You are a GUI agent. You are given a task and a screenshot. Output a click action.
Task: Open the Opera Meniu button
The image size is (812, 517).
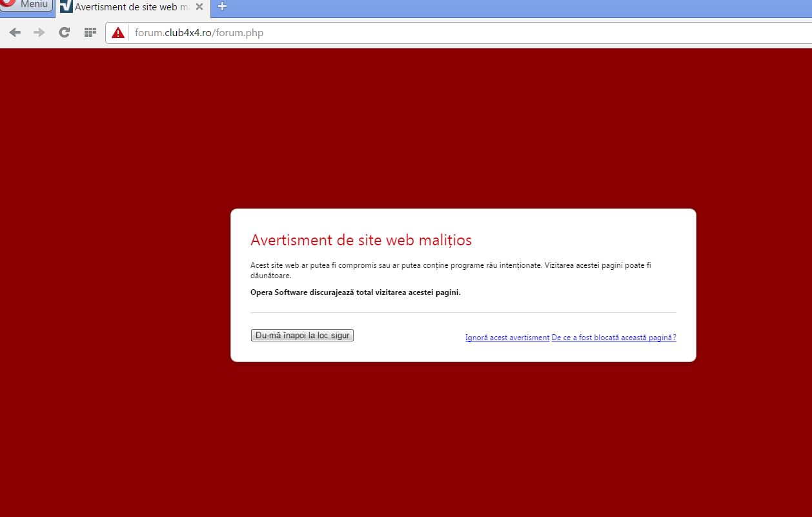(27, 5)
